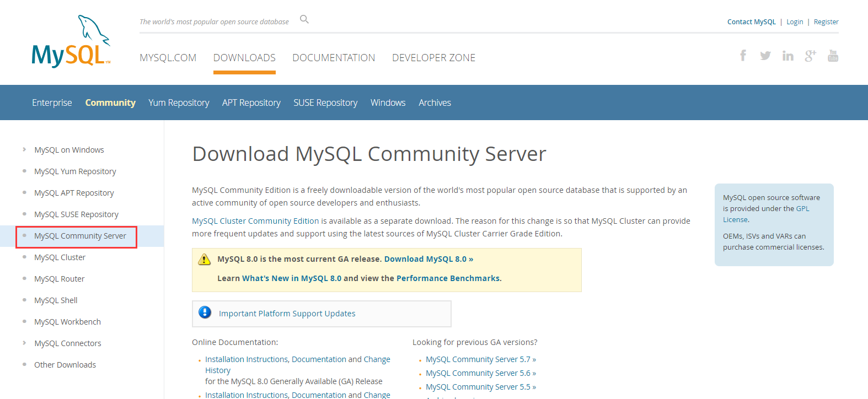Open MySQL Workbench sidebar item
Image resolution: width=868 pixels, height=399 pixels.
(67, 322)
